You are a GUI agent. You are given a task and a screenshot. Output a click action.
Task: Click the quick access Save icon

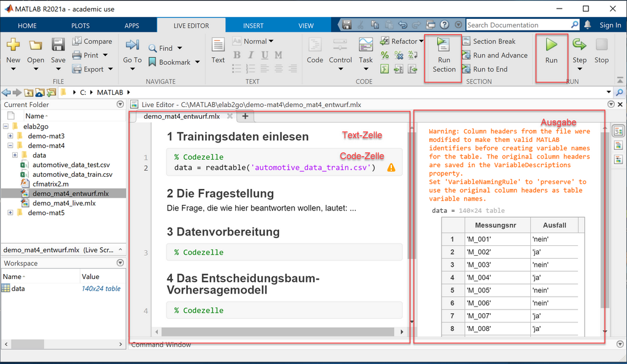(x=347, y=24)
